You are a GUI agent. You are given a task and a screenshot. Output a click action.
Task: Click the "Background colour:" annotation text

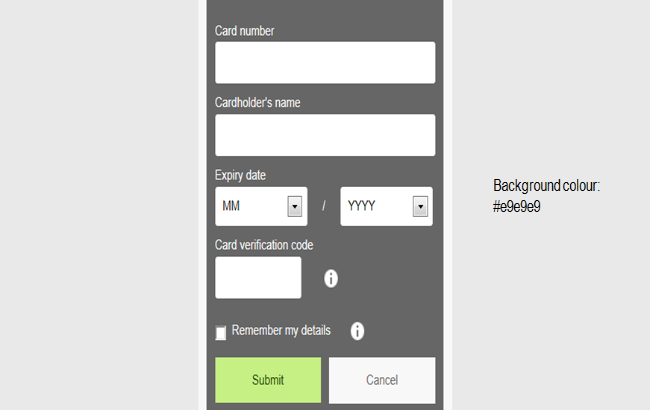point(545,186)
